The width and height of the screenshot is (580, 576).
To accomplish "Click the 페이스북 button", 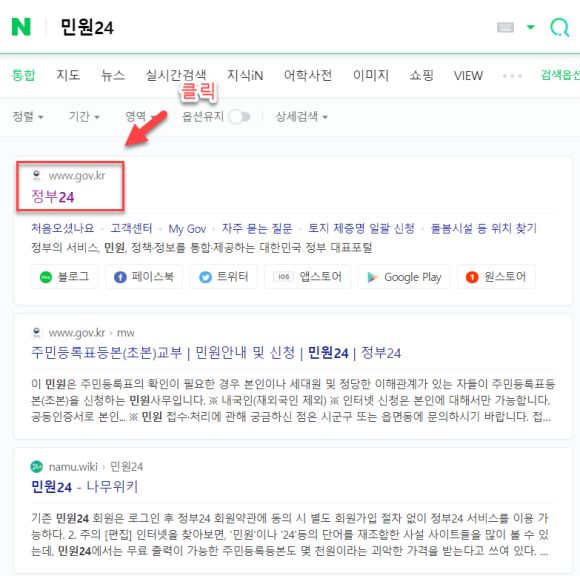I will [144, 276].
